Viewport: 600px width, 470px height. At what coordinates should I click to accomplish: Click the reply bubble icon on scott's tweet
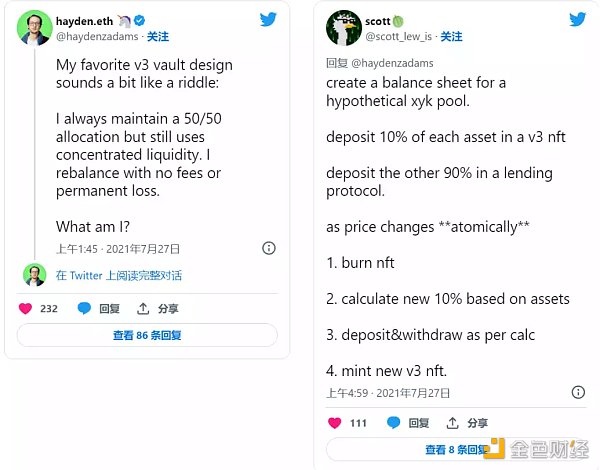click(393, 423)
